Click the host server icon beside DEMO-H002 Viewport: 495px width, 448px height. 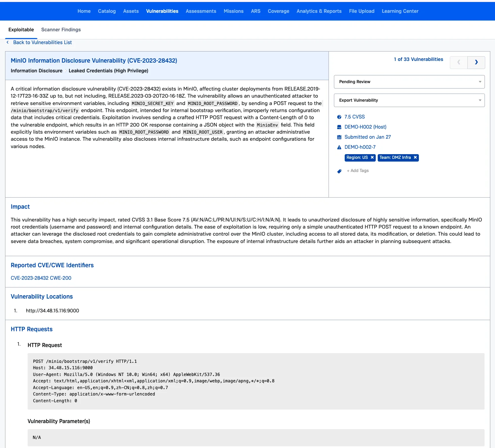point(339,127)
